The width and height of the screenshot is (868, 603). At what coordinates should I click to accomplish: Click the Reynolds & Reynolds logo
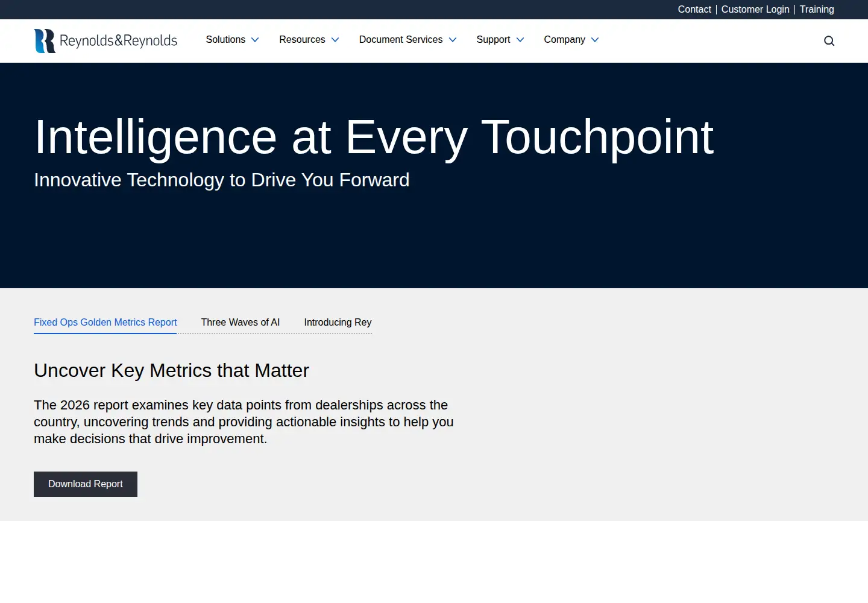pos(105,40)
